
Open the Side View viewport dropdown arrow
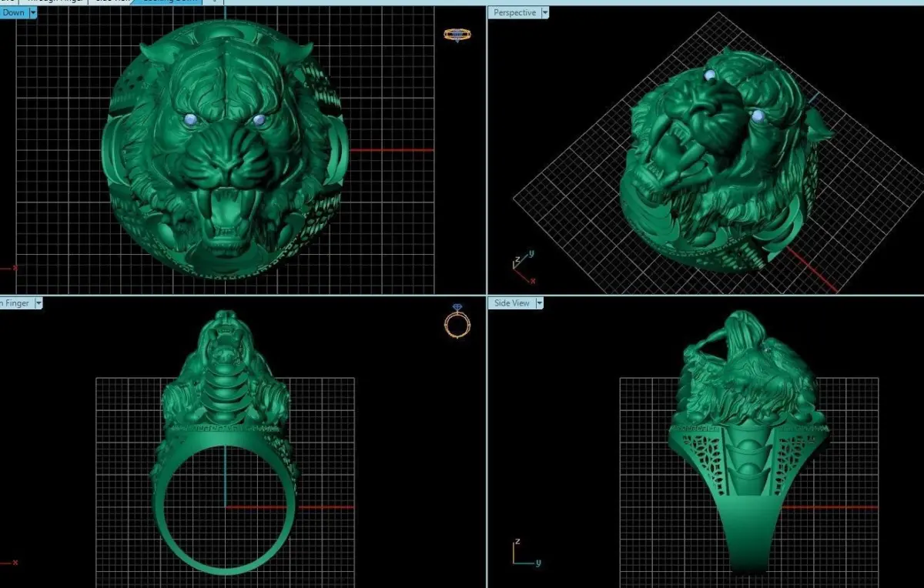pos(539,303)
